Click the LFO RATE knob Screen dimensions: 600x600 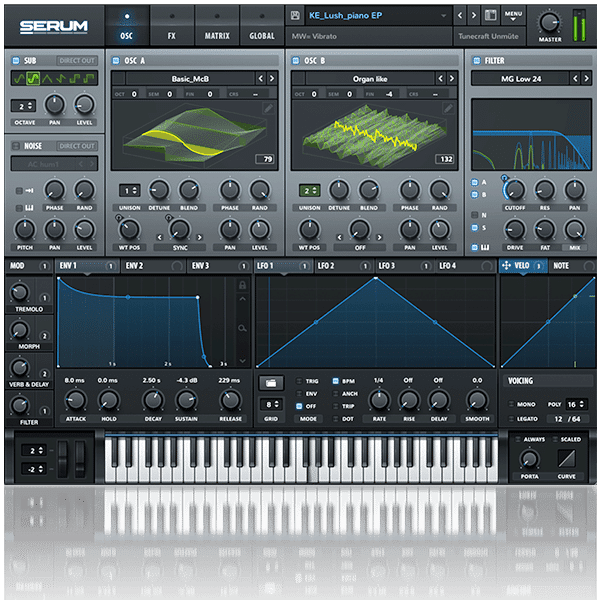pos(379,400)
